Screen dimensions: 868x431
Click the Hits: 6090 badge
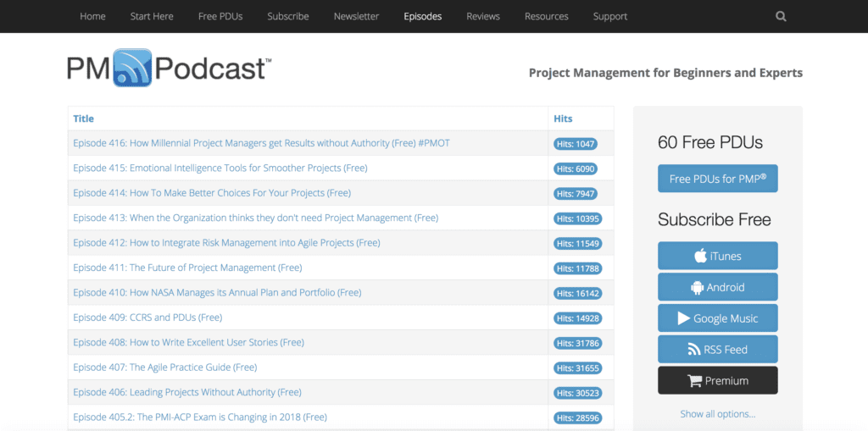[x=576, y=169]
